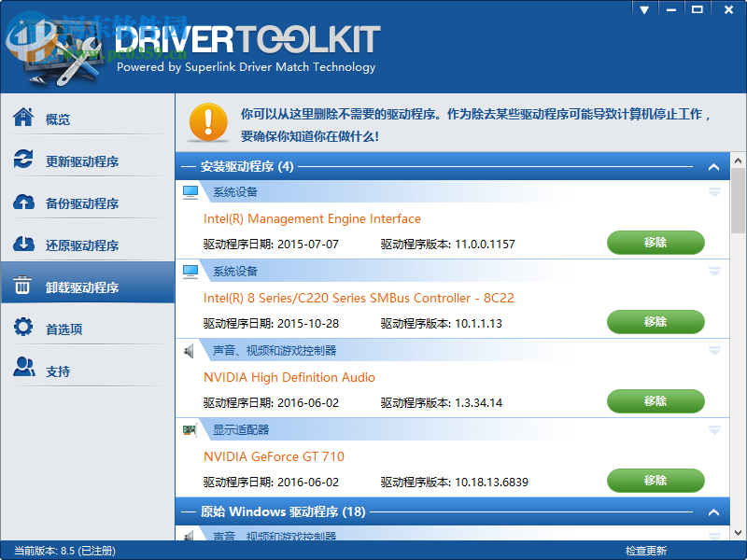Click the speaker icon next to 声音、视频和游戏控制器

[190, 351]
